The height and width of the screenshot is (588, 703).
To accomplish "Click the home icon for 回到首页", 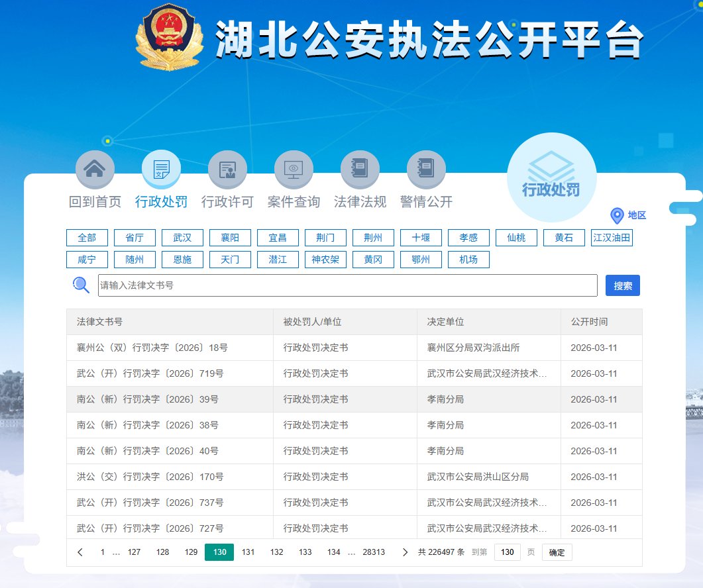I will (x=95, y=169).
